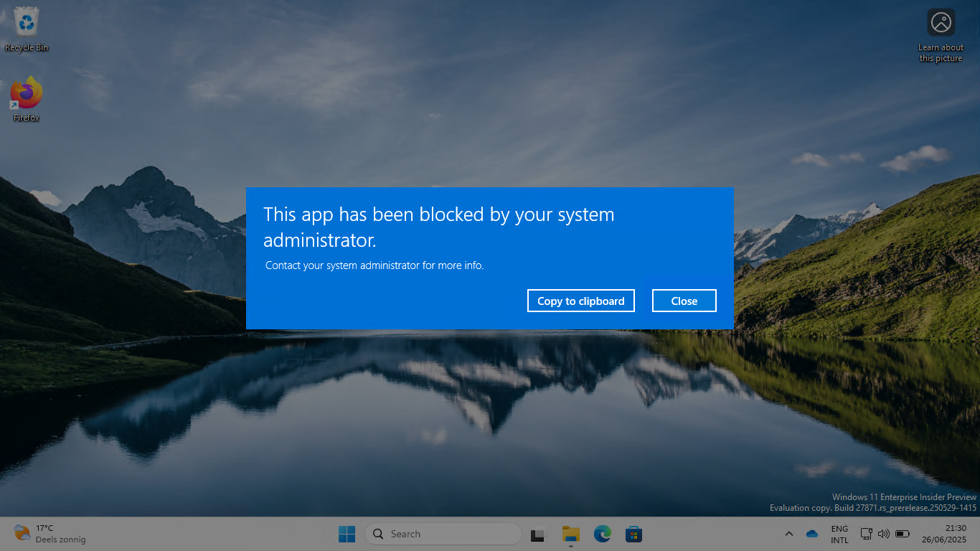Open File Explorer from the taskbar
The width and height of the screenshot is (980, 551).
pos(570,534)
